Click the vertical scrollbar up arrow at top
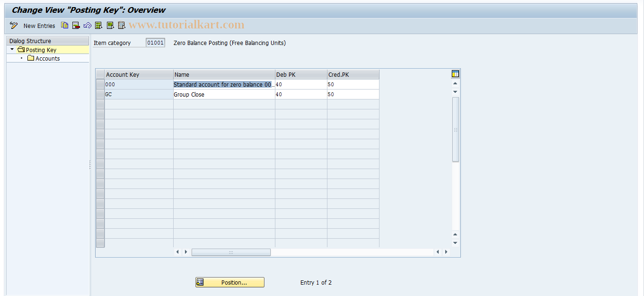644x296 pixels. pyautogui.click(x=455, y=83)
